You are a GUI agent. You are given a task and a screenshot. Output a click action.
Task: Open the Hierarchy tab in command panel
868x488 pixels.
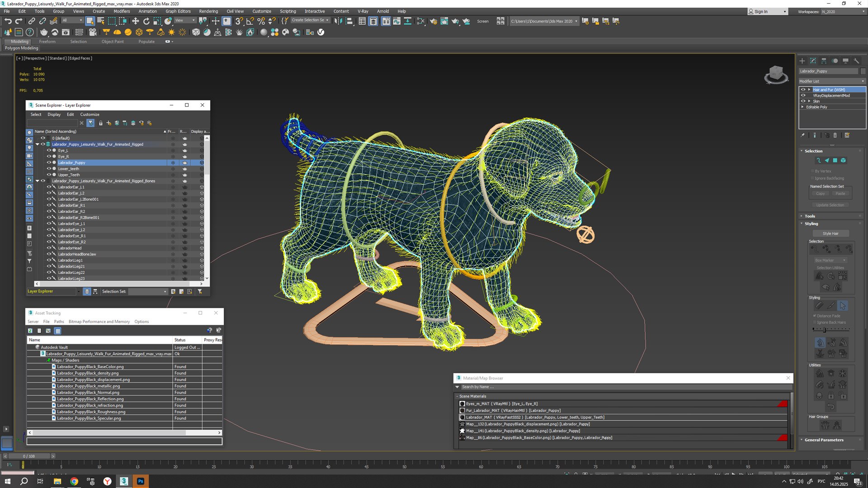point(824,61)
